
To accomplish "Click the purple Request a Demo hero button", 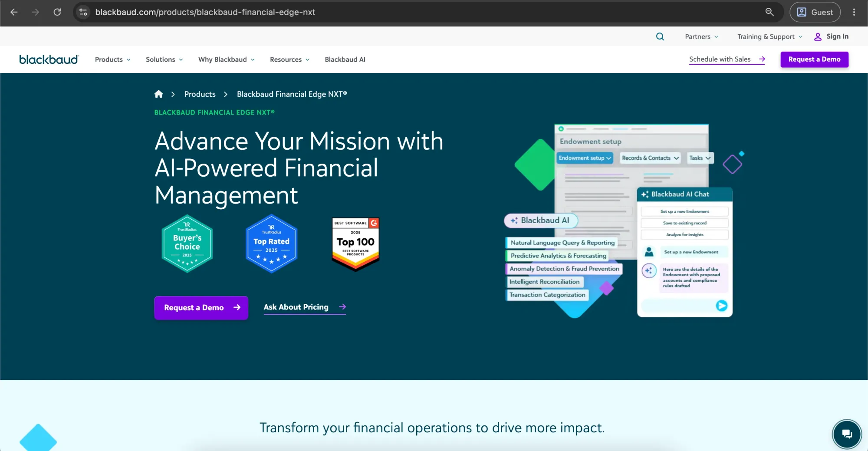I will 201,308.
